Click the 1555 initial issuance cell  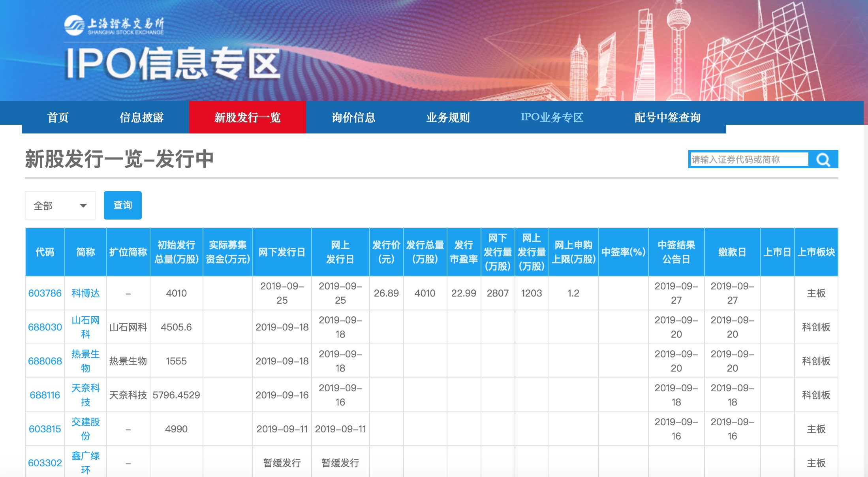coord(176,361)
